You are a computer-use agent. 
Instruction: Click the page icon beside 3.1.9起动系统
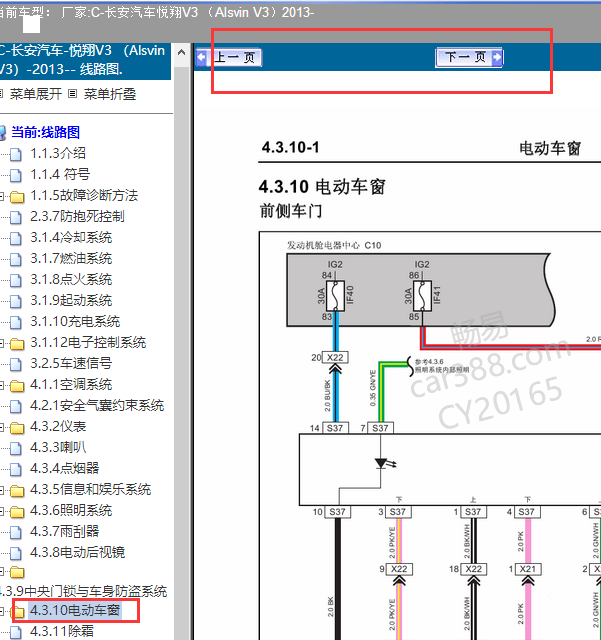(16, 301)
